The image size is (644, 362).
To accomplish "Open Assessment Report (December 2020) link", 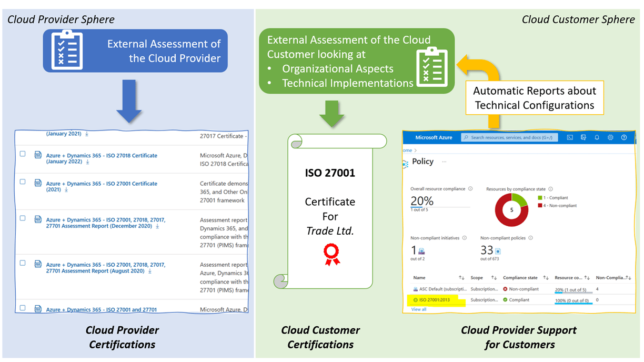I will pos(106,223).
